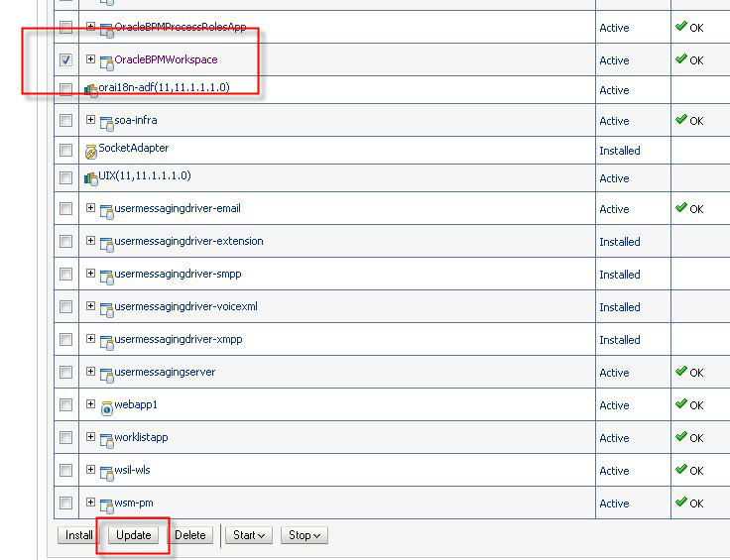The width and height of the screenshot is (730, 560).
Task: Click the green OK checkmark for OracleBPMWorkspace
Action: 681,58
